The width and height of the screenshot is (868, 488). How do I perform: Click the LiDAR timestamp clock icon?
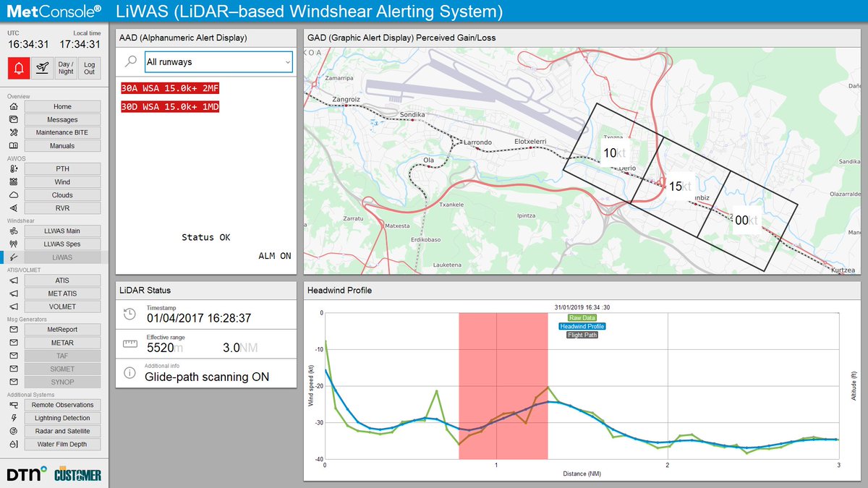pos(130,313)
